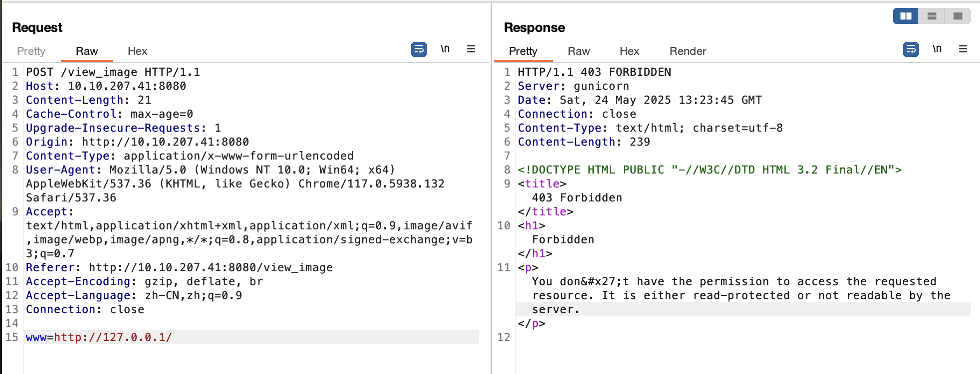Show non-printable characters in Request panel
This screenshot has width=980, height=374.
[x=445, y=49]
